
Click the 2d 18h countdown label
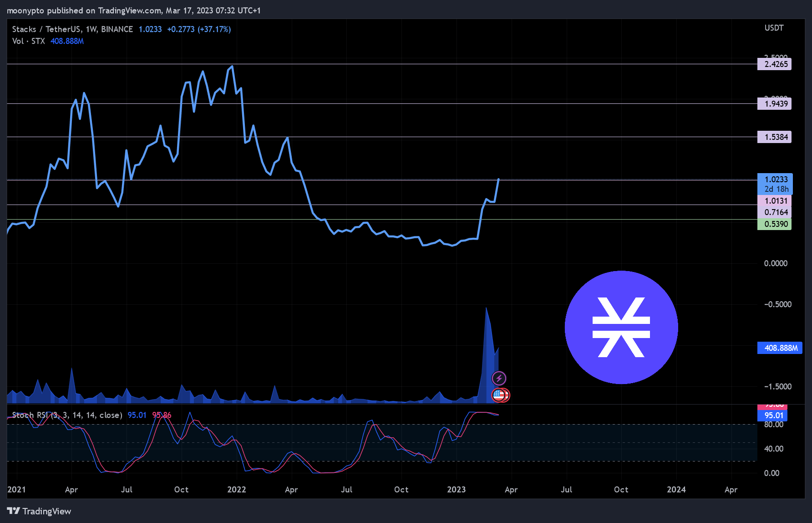click(x=776, y=189)
